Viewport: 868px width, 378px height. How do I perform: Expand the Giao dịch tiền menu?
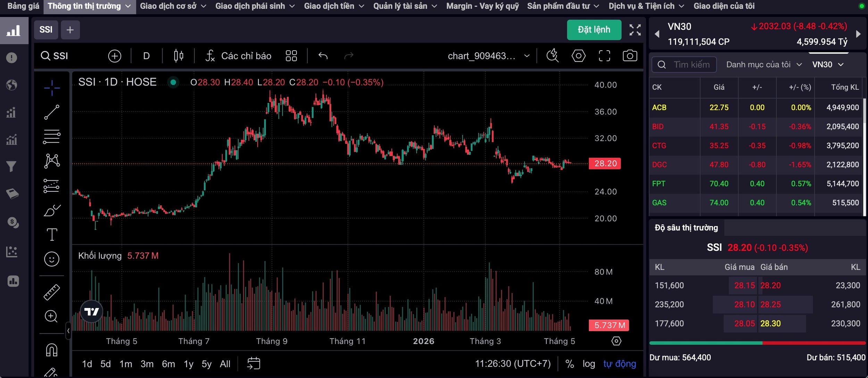point(334,6)
